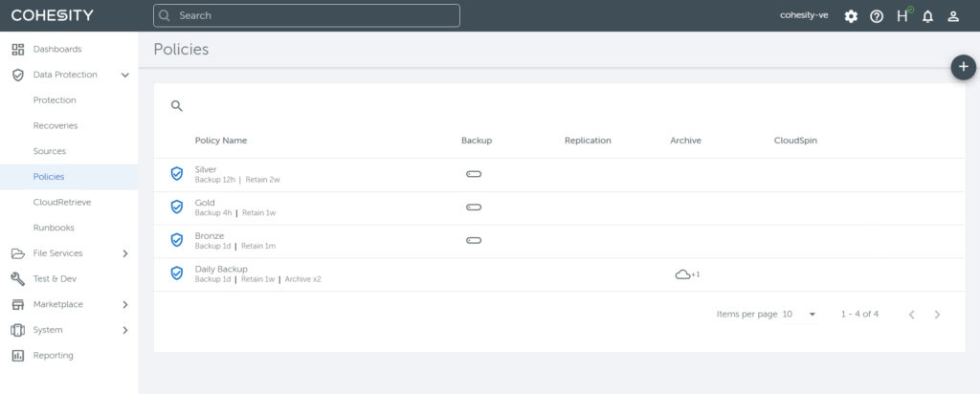Click the Dashboards grid icon
This screenshot has width=980, height=394.
click(x=17, y=49)
